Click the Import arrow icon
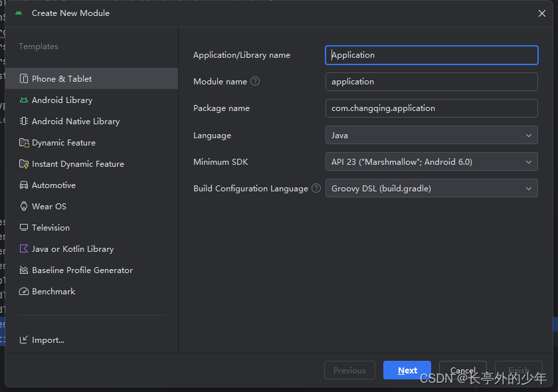The width and height of the screenshot is (558, 392). (x=24, y=340)
